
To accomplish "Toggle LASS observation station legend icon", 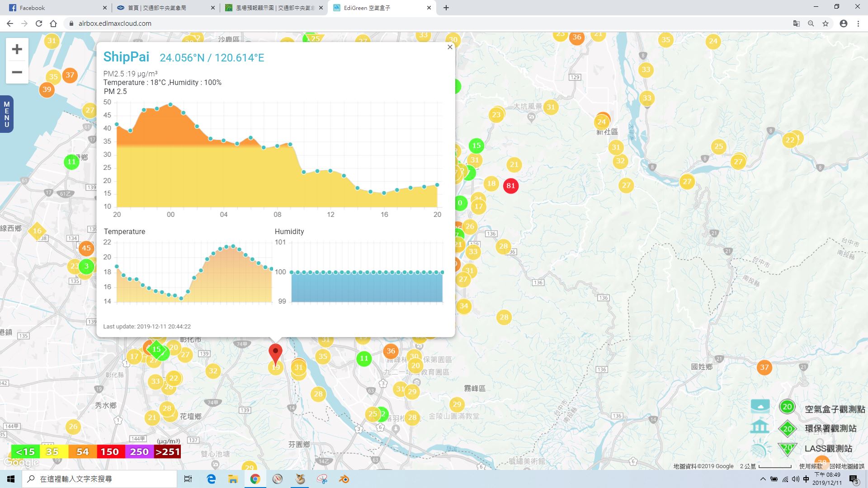I will 788,449.
